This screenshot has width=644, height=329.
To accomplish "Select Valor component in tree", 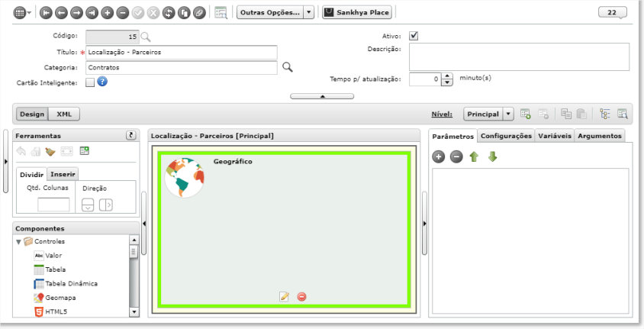I will click(x=47, y=256).
